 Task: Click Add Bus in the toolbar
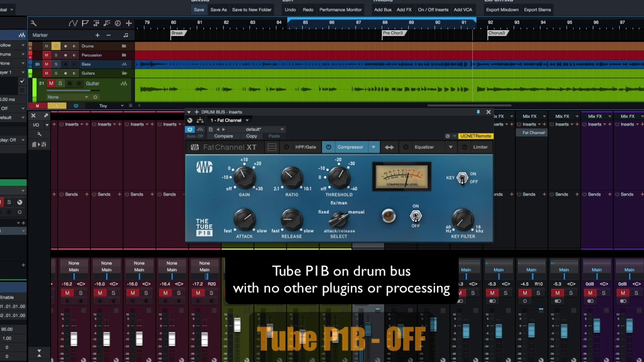coord(383,10)
